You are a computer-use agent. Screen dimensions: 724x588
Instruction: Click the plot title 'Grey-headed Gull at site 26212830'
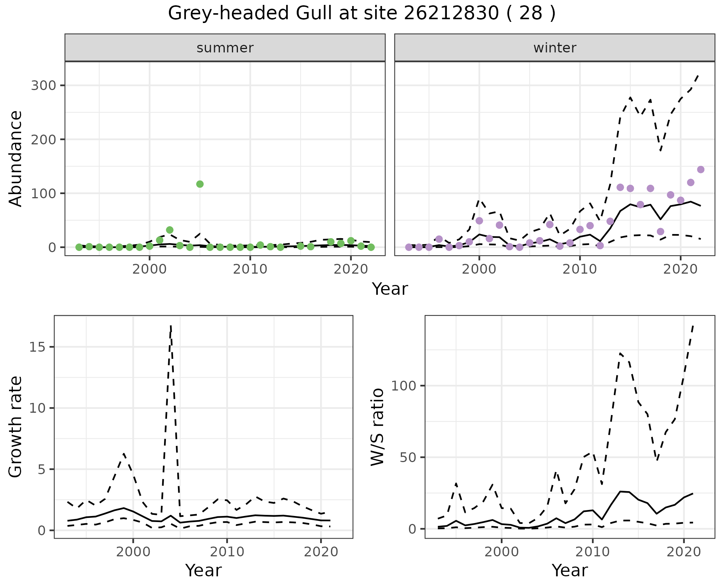click(362, 14)
